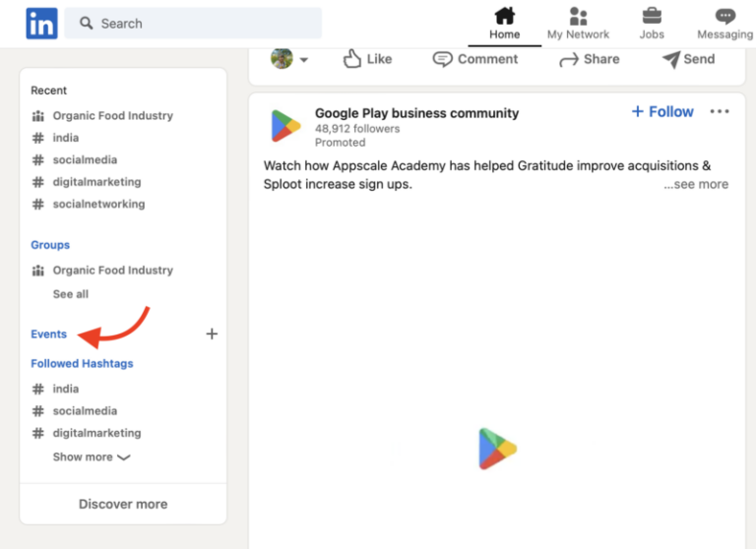Viewport: 756px width, 549px height.
Task: Add a new event with plus icon
Action: pyautogui.click(x=212, y=334)
